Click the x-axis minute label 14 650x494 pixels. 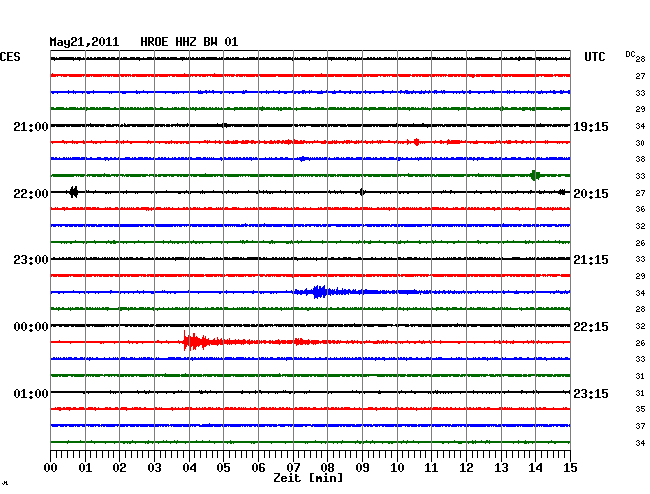click(535, 468)
